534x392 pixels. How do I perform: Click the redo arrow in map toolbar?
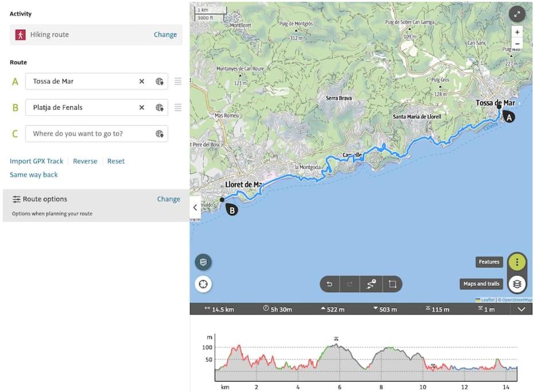tap(350, 284)
